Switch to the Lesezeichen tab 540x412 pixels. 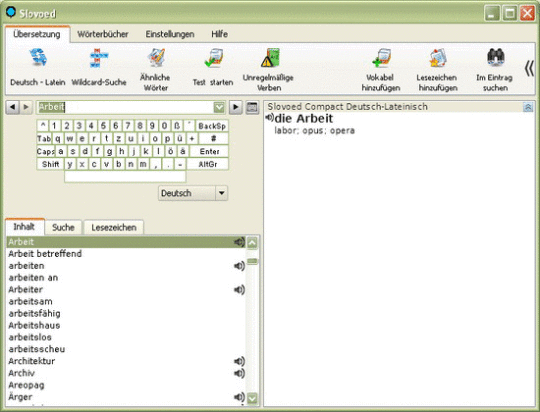114,227
